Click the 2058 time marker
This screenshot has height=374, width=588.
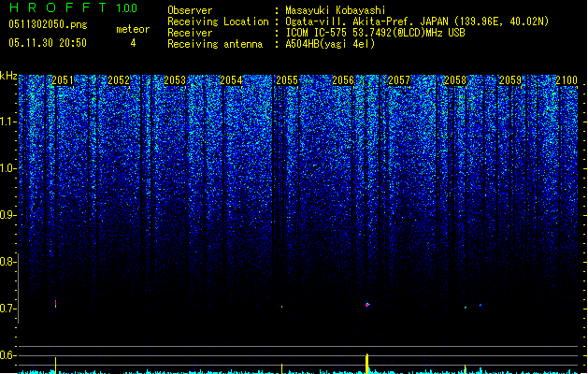[455, 80]
